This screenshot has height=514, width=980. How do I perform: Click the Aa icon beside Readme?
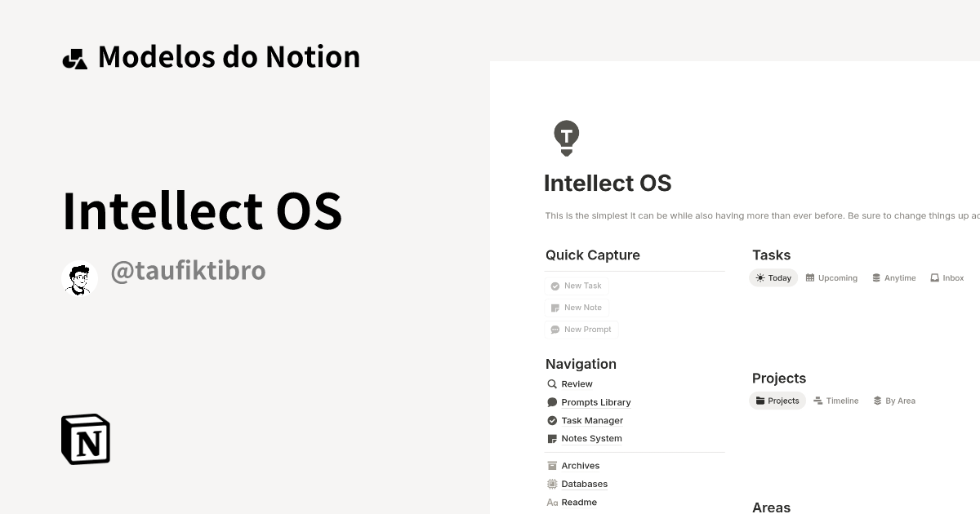pos(552,502)
